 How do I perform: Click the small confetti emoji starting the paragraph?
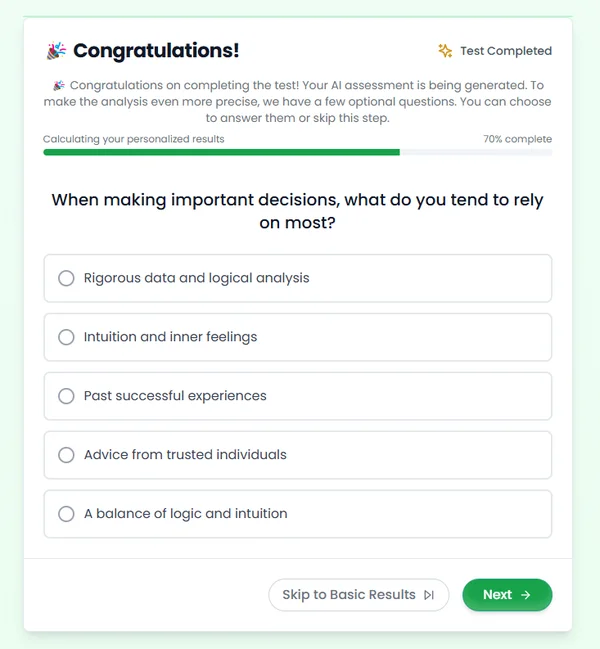[x=58, y=86]
